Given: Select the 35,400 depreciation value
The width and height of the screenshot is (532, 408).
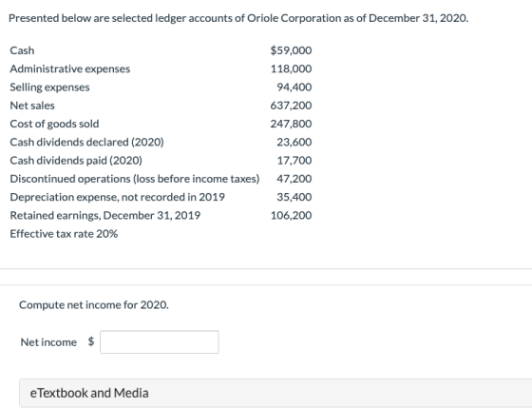Looking at the screenshot, I should click(294, 197).
